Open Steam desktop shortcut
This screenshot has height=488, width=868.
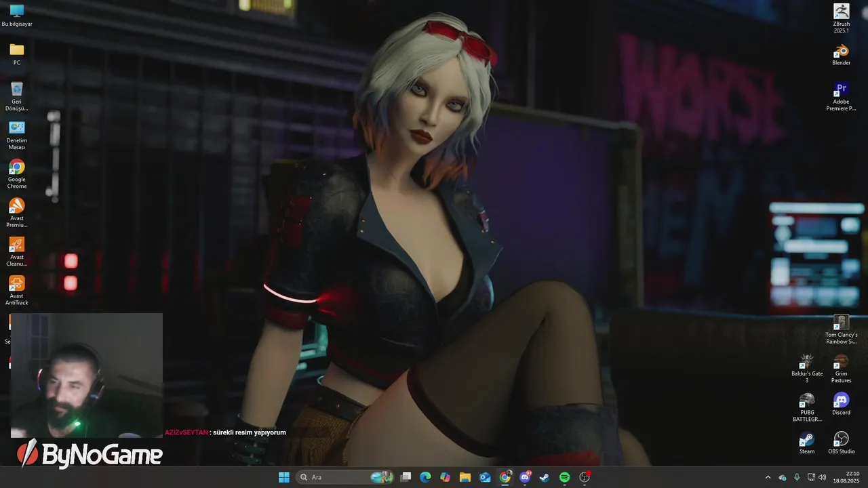pyautogui.click(x=807, y=443)
